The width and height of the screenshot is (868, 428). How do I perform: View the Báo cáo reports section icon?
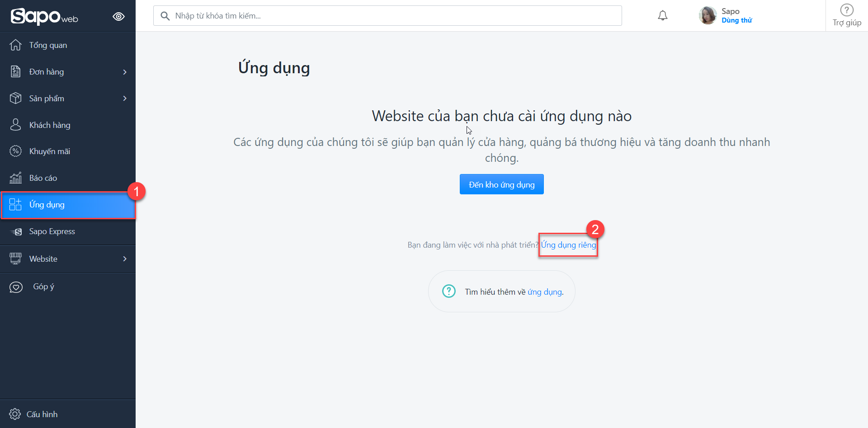point(16,178)
